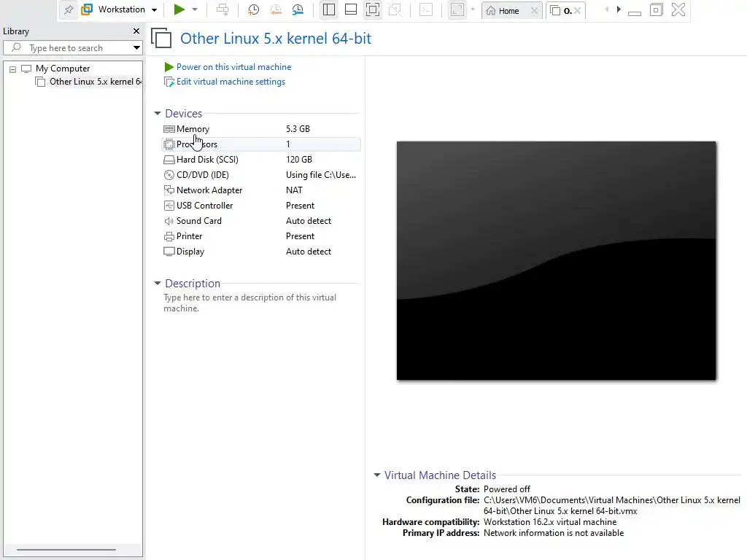The height and width of the screenshot is (560, 747).
Task: Open the snapshot manager icon
Action: tap(298, 9)
